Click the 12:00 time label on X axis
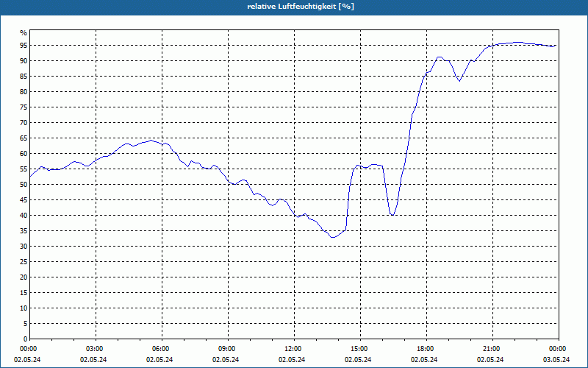 (294, 349)
